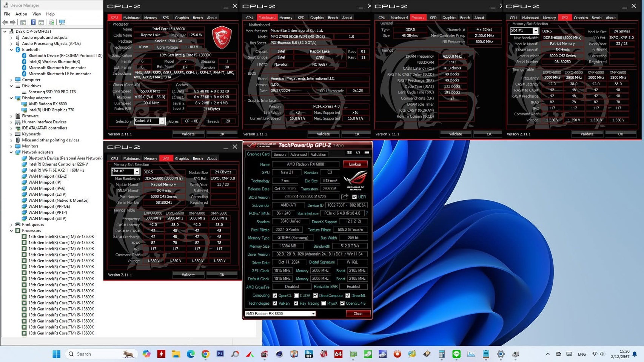Collapse the Network adapters node

click(x=11, y=152)
